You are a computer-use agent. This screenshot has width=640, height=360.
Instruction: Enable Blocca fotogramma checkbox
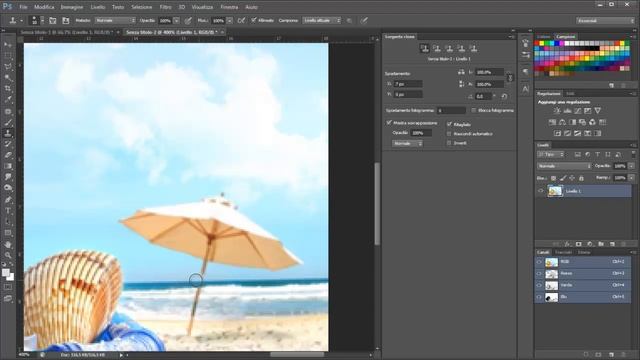pos(473,110)
